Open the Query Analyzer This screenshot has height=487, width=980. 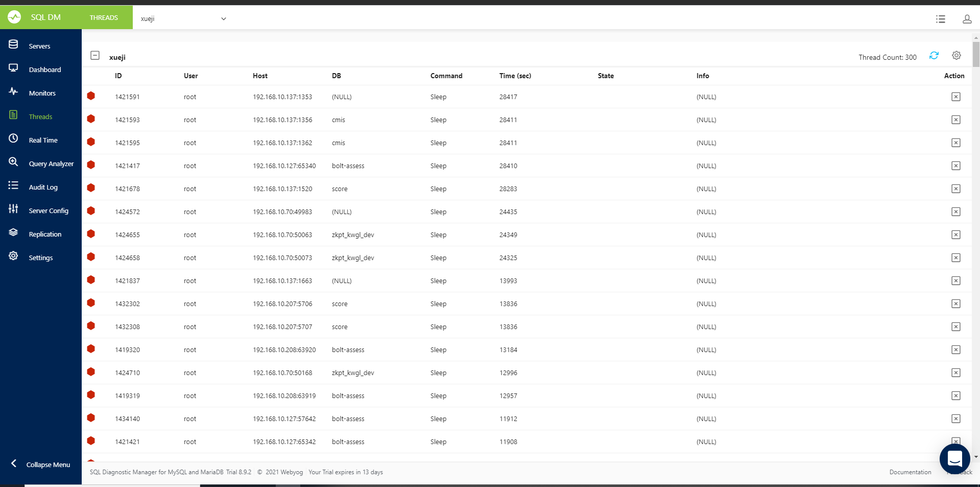[x=51, y=164]
